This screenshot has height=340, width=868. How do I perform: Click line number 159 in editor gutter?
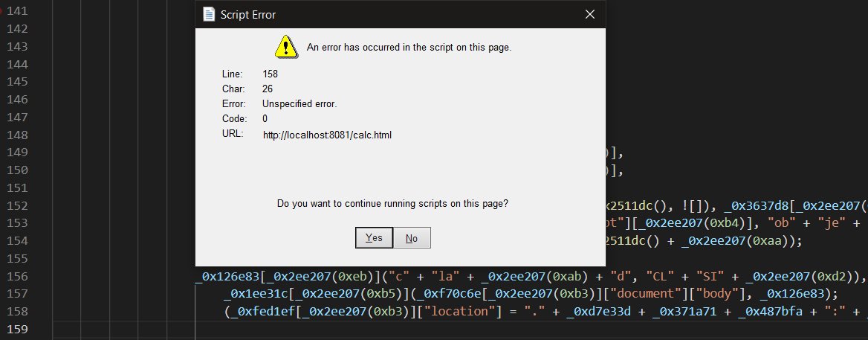click(x=17, y=329)
